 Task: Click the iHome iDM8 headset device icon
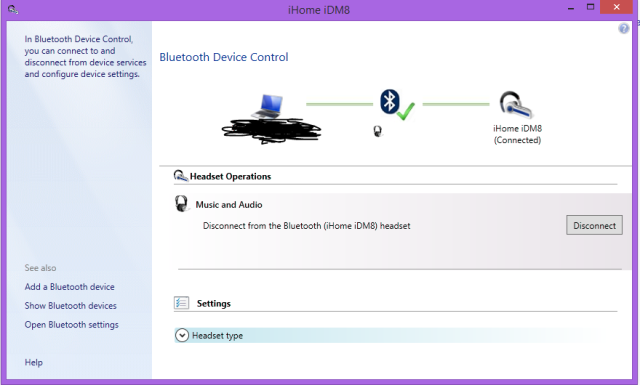pyautogui.click(x=516, y=105)
